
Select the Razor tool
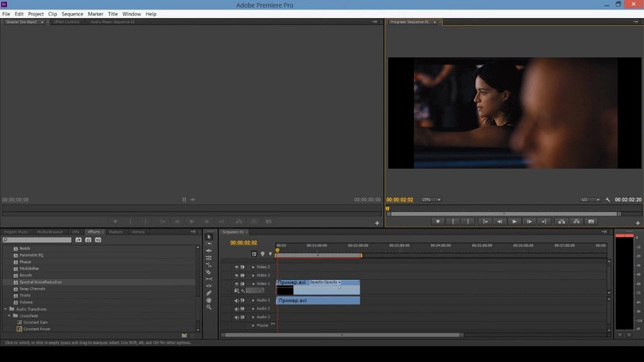pos(209,272)
